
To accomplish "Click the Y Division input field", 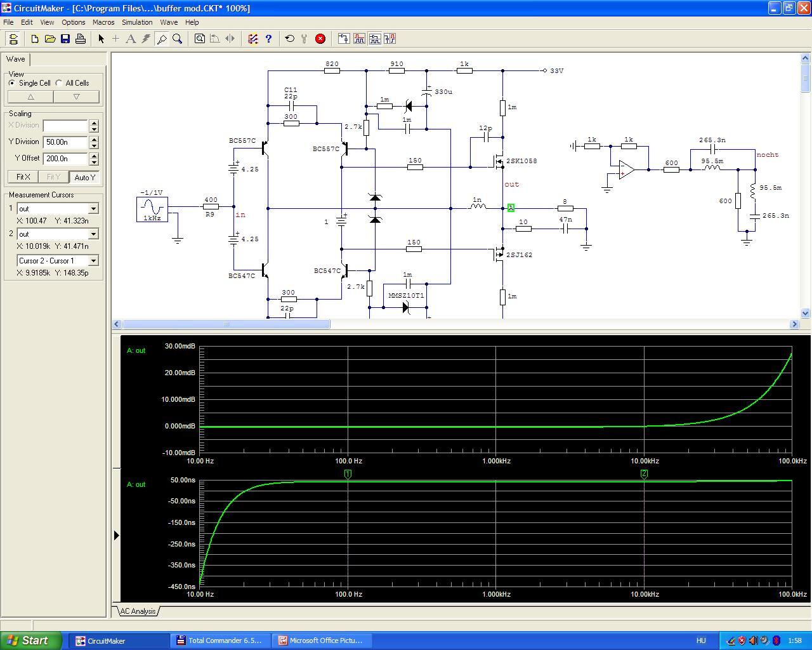I will click(x=65, y=142).
